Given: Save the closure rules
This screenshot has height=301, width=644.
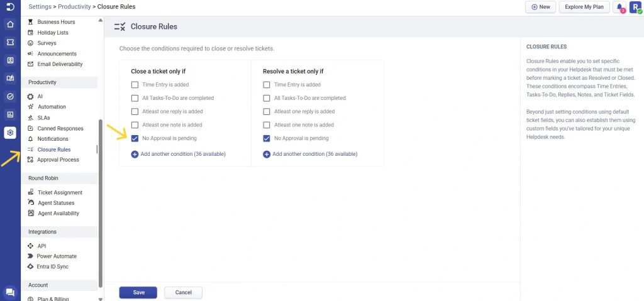Looking at the screenshot, I should click(138, 292).
